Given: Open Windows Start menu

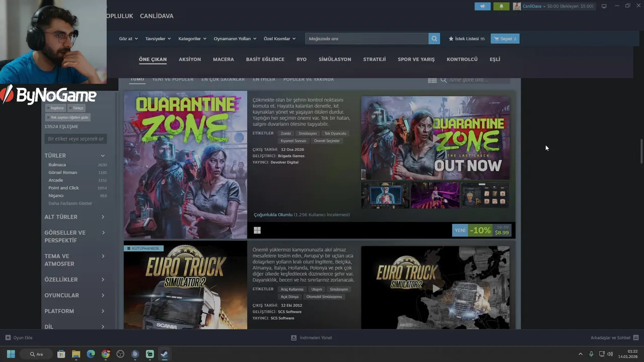Looking at the screenshot, I should (11, 354).
